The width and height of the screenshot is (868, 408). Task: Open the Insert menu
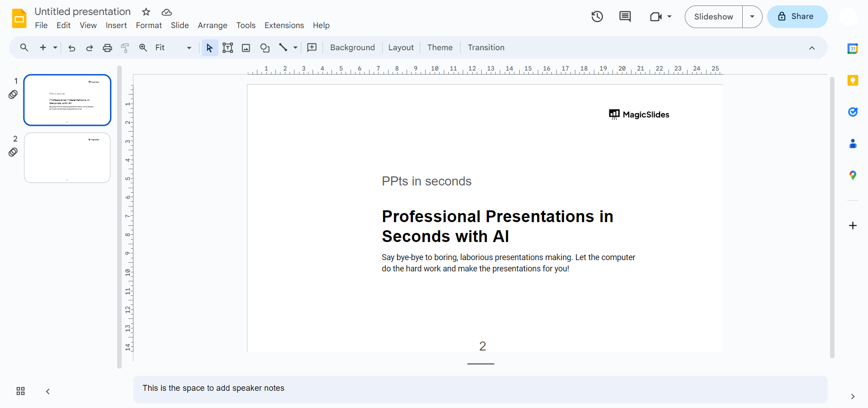[116, 25]
